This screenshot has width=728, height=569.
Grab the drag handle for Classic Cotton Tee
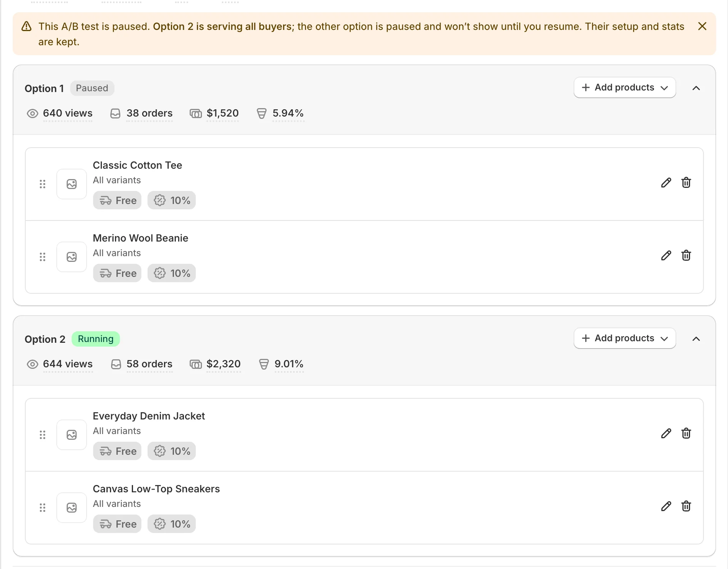[43, 184]
